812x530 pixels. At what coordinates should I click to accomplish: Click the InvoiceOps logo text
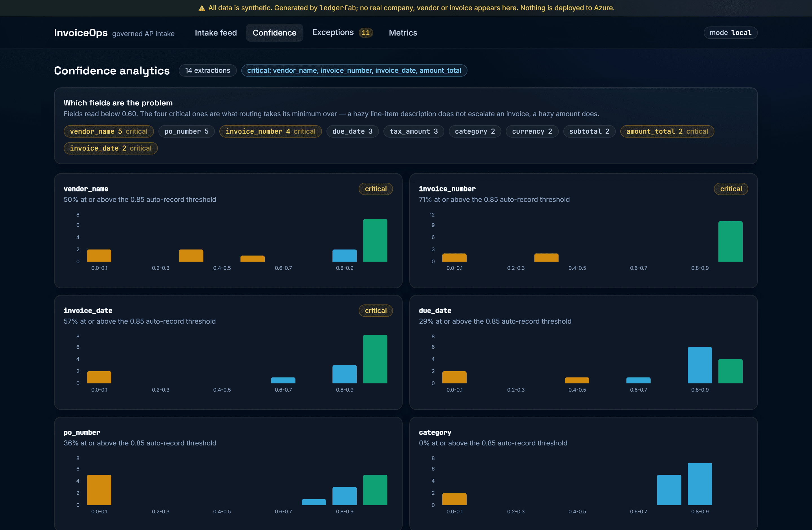click(81, 33)
